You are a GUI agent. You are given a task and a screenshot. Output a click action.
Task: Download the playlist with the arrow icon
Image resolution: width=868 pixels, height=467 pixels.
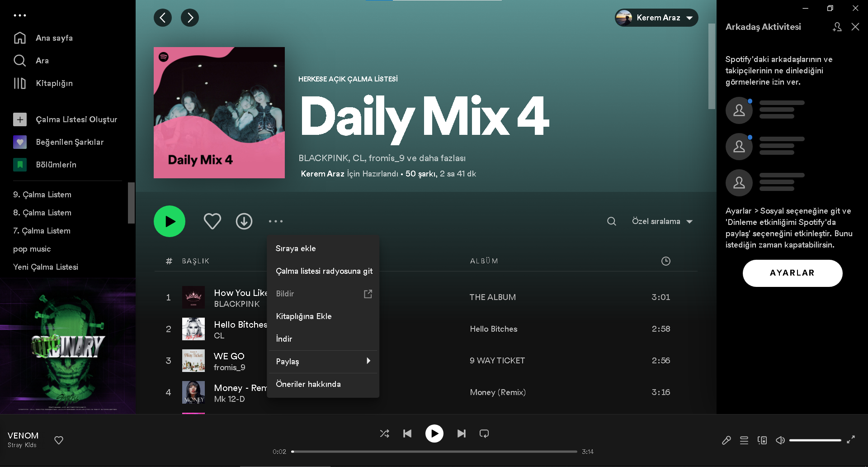(244, 221)
